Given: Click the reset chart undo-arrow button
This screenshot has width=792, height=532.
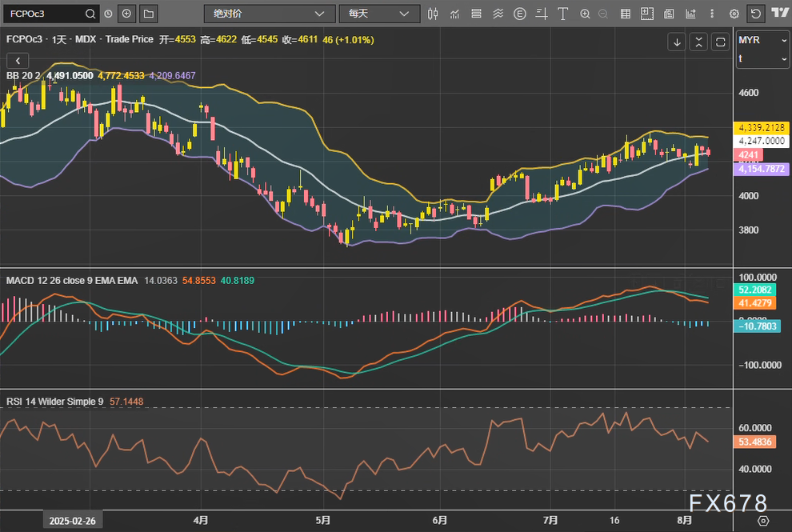Looking at the screenshot, I should (755, 14).
